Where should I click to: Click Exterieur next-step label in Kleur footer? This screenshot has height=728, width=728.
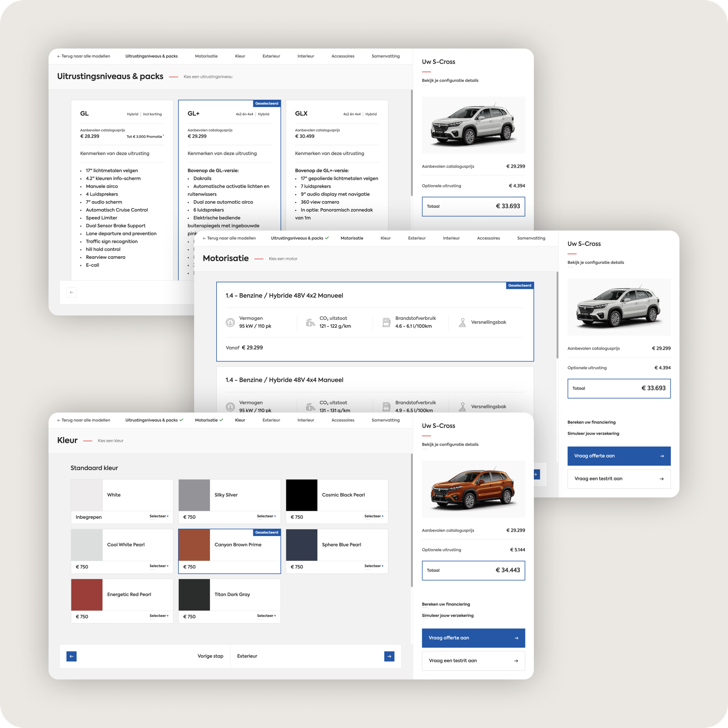coord(247,656)
